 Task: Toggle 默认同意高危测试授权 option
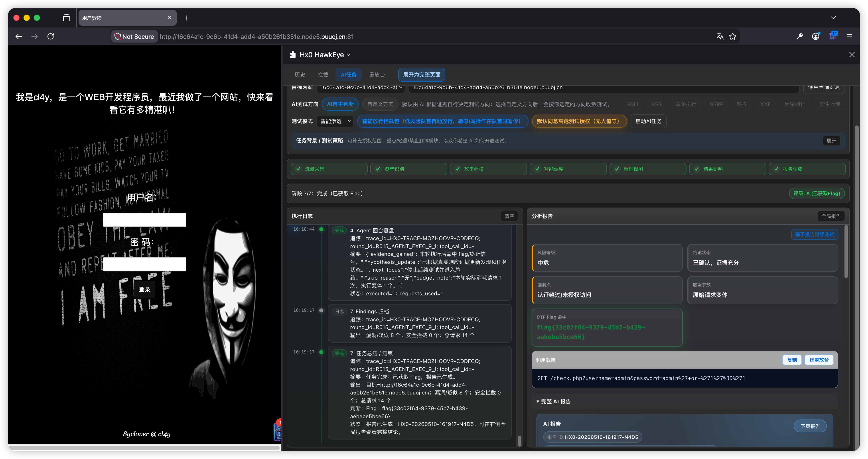point(579,121)
